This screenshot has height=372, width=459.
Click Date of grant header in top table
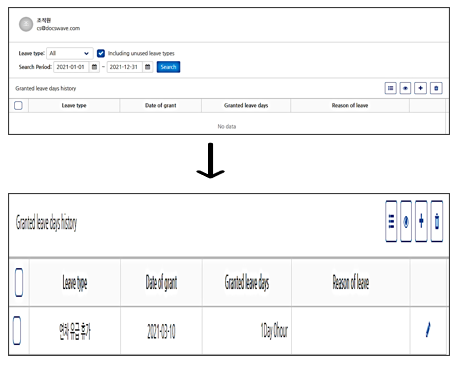(x=161, y=106)
